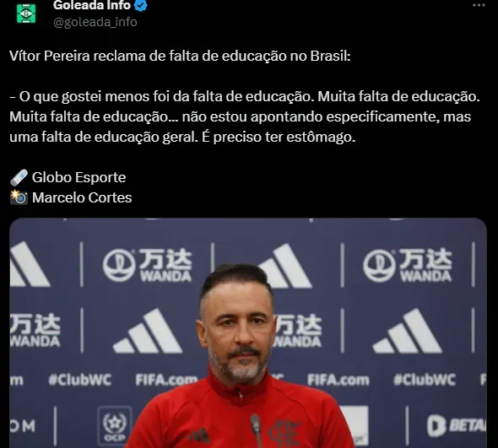This screenshot has height=448, width=498.
Task: Open the tweet's three-dot more options
Action: pos(479,5)
